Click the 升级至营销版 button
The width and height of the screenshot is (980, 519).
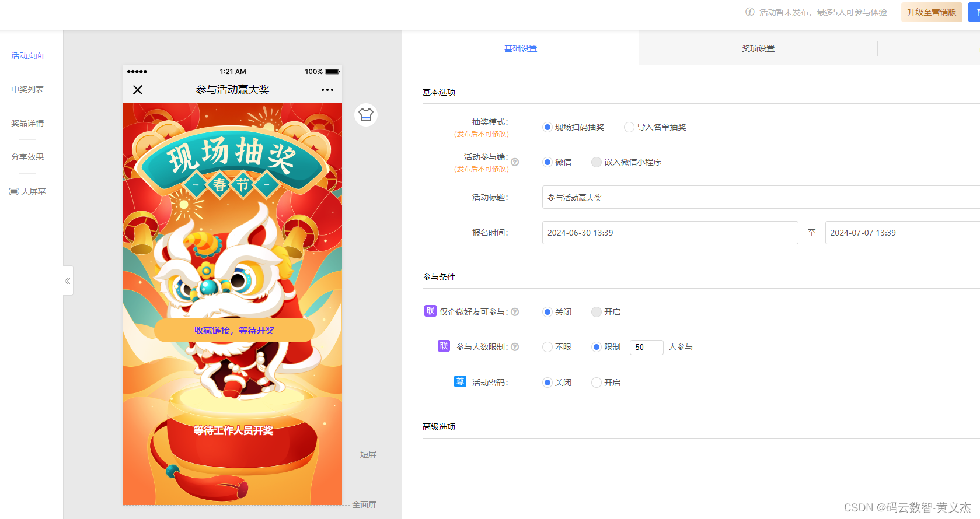(932, 12)
